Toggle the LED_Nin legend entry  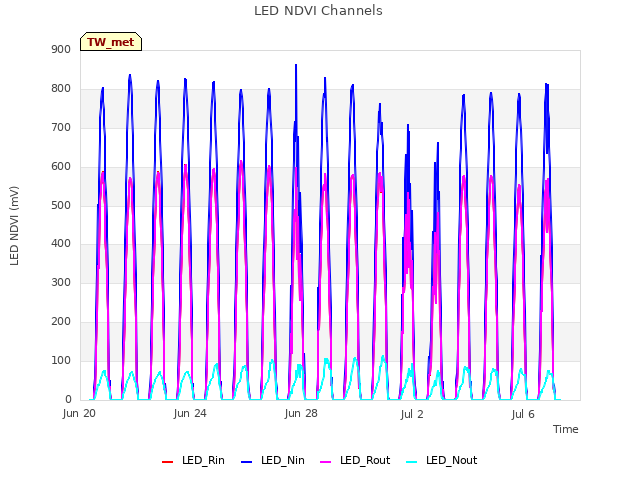coord(273,461)
